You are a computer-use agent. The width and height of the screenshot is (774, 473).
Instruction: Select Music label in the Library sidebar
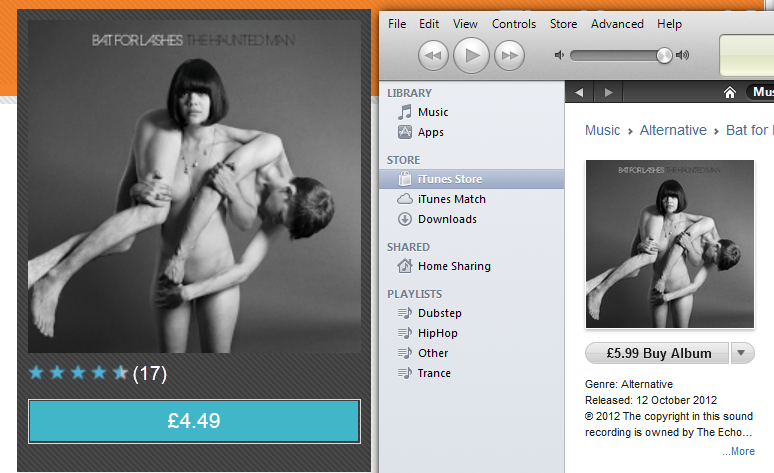tap(433, 112)
